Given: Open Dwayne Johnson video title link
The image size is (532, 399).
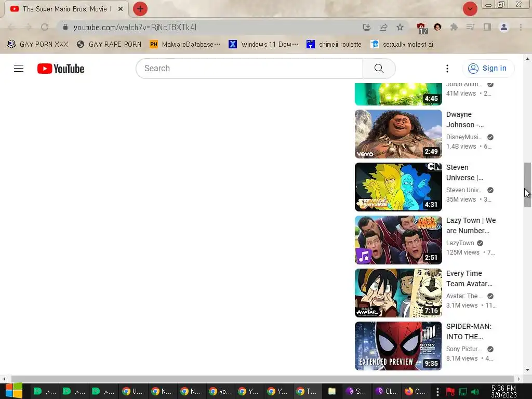Looking at the screenshot, I should coord(465,119).
